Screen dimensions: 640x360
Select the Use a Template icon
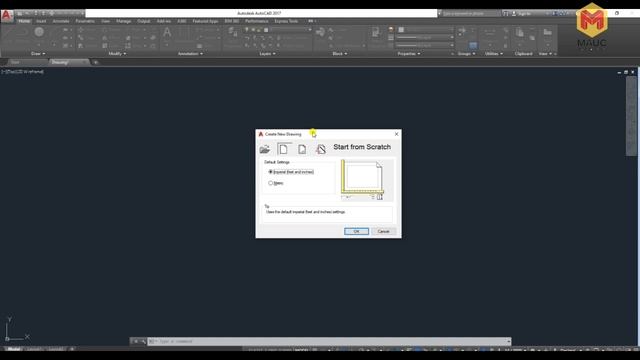(x=302, y=149)
